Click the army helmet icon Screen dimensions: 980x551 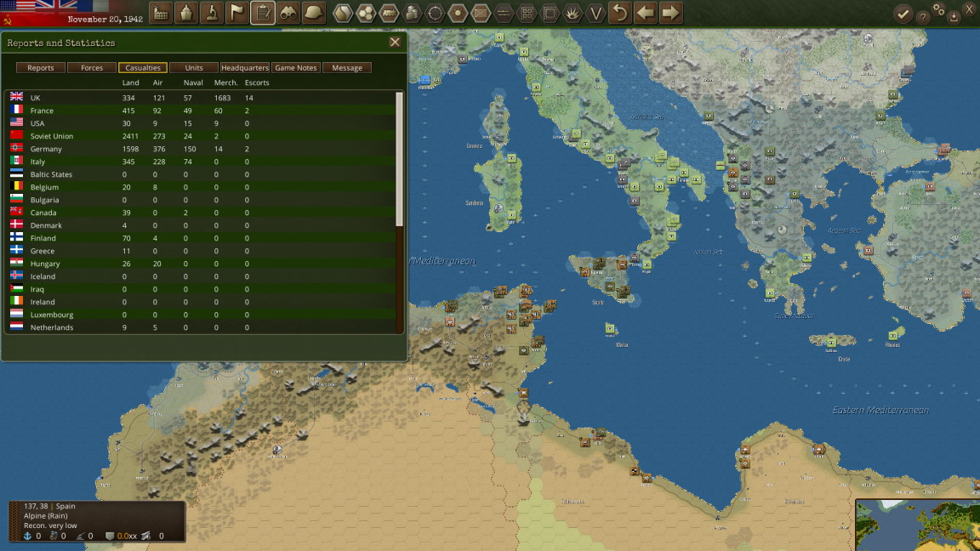[x=314, y=13]
